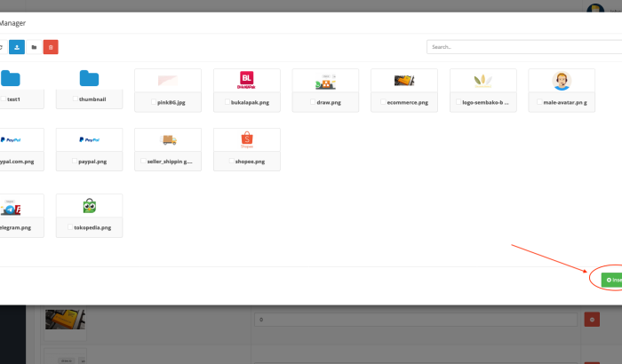The width and height of the screenshot is (622, 364).
Task: Select the logo-sembako image thumbnail
Action: tap(482, 81)
